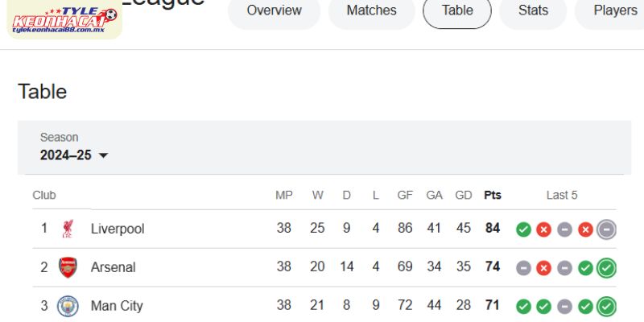The height and width of the screenshot is (322, 644).
Task: Click the Arsenal club crest icon
Action: coord(68,267)
